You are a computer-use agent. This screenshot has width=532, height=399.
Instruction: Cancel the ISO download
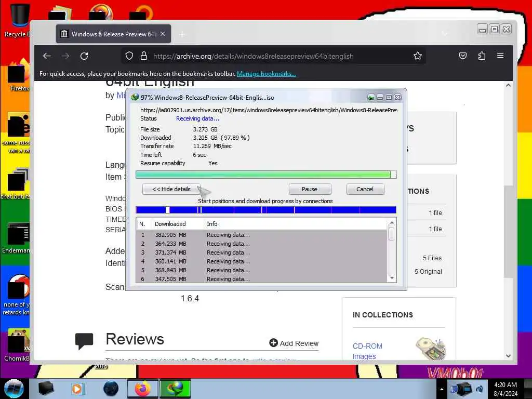point(365,189)
